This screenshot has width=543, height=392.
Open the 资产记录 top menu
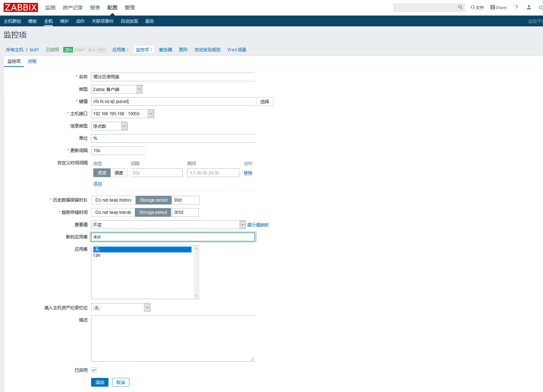coord(73,8)
